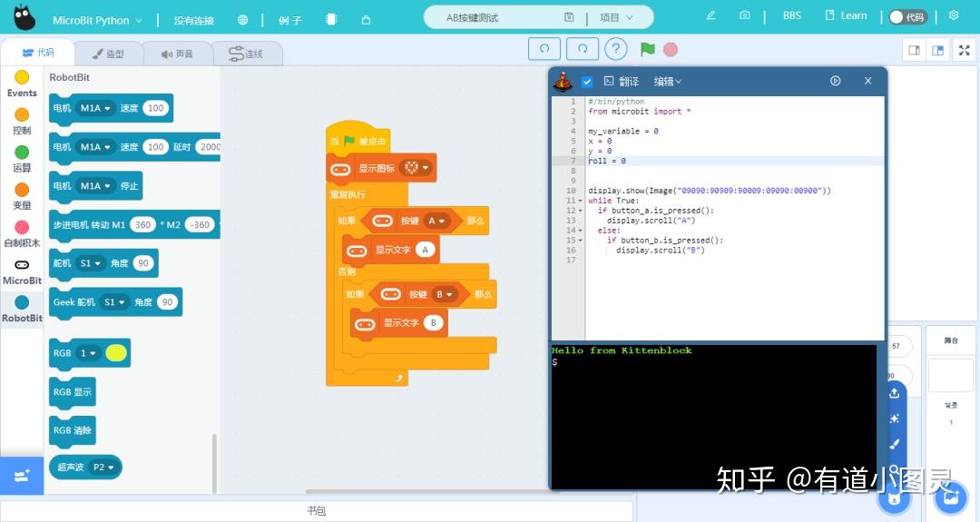980x522 pixels.
Task: Open the 例子 examples menu
Action: [290, 21]
